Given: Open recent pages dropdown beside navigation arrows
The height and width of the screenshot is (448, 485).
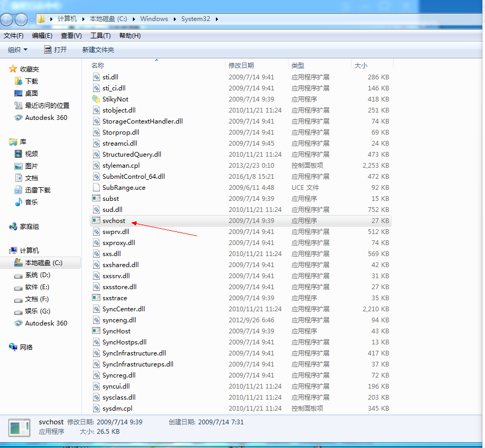Looking at the screenshot, I should pos(32,20).
